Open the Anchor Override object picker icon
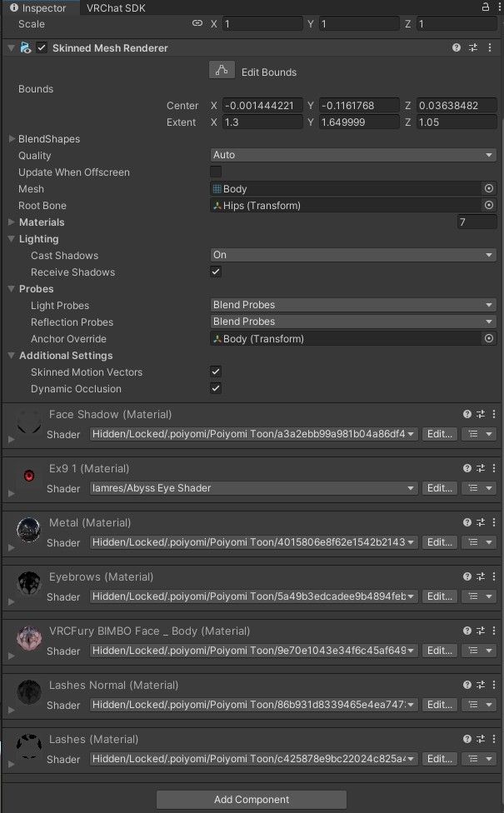504x813 pixels. pos(488,338)
